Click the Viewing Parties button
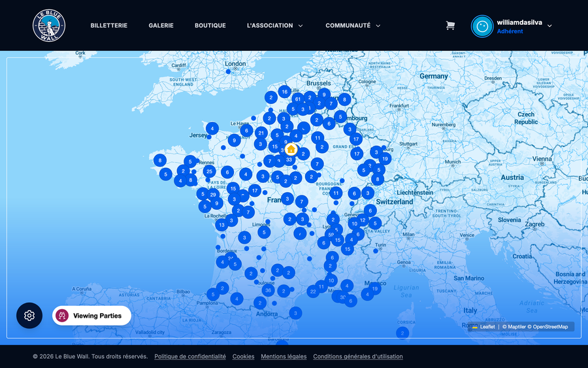The height and width of the screenshot is (368, 588). 92,316
